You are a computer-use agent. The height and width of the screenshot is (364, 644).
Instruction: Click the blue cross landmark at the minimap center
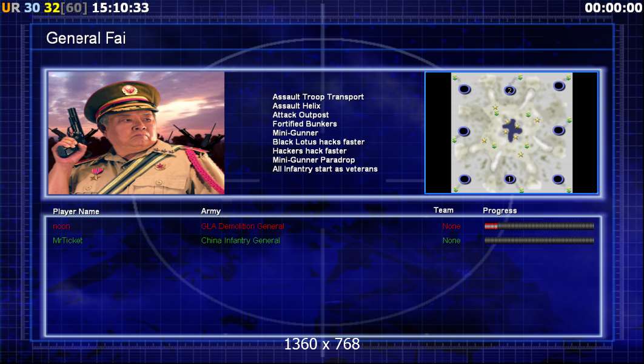(x=512, y=130)
